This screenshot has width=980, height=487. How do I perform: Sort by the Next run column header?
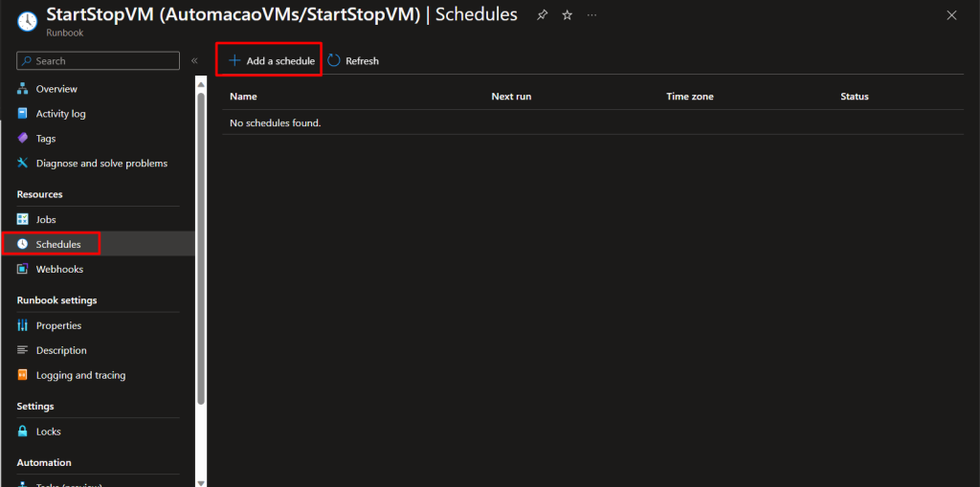point(511,97)
